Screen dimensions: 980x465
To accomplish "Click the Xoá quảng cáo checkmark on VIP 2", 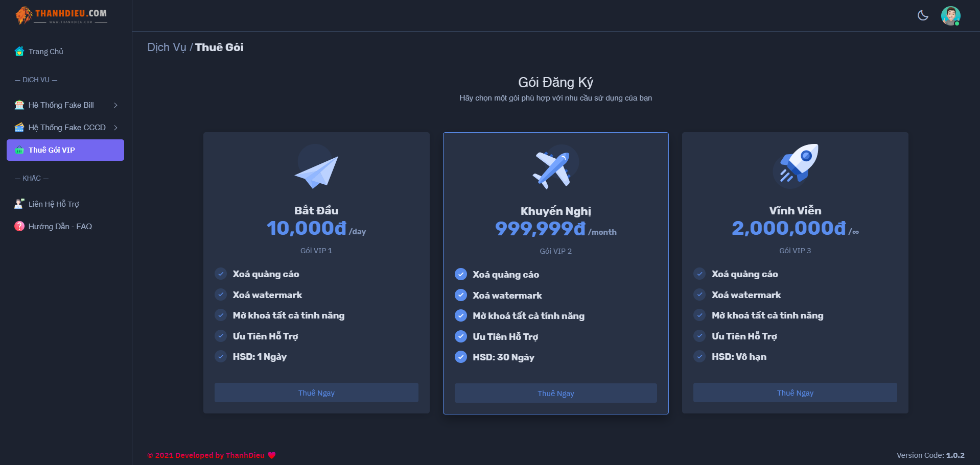I will 460,274.
